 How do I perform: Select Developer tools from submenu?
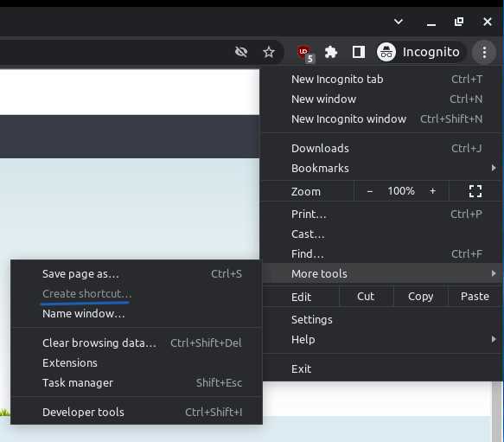click(137, 412)
